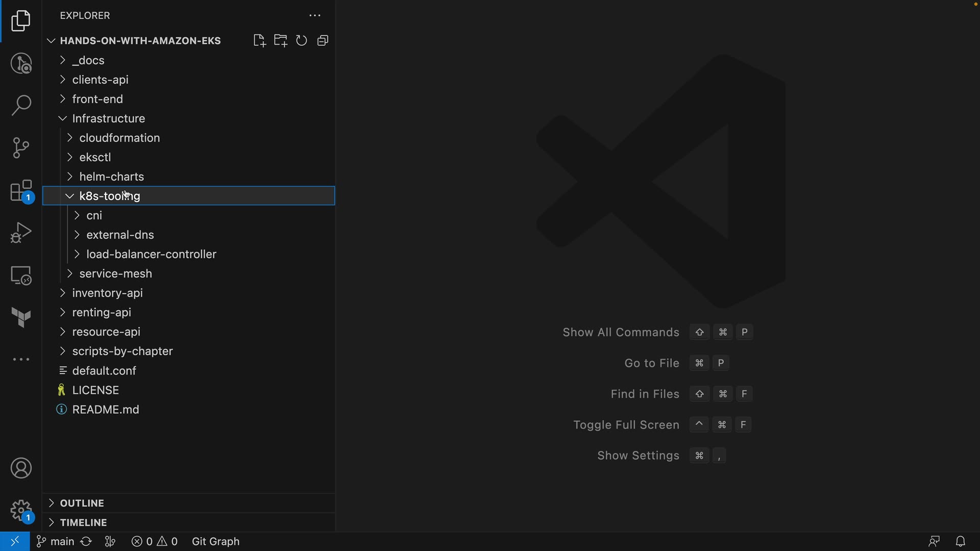The image size is (980, 551).
Task: Expand the TIMELINE section
Action: (83, 522)
